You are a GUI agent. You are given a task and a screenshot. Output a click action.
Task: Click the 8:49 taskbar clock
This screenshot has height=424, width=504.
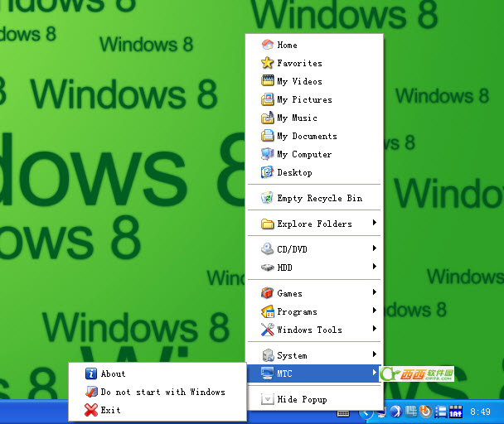[480, 412]
